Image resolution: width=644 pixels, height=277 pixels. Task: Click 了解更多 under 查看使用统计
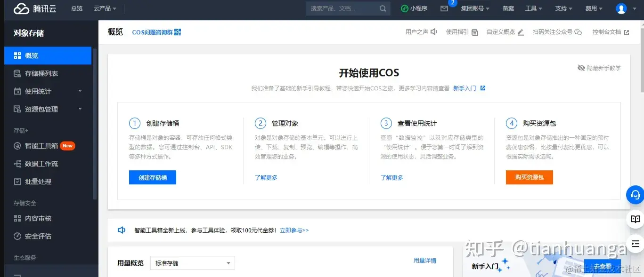coord(392,177)
